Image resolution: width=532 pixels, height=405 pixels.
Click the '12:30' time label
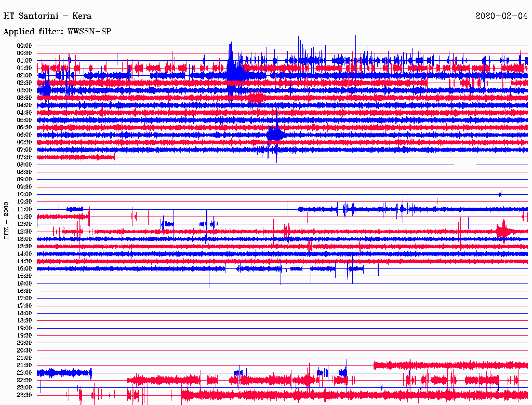pos(24,232)
